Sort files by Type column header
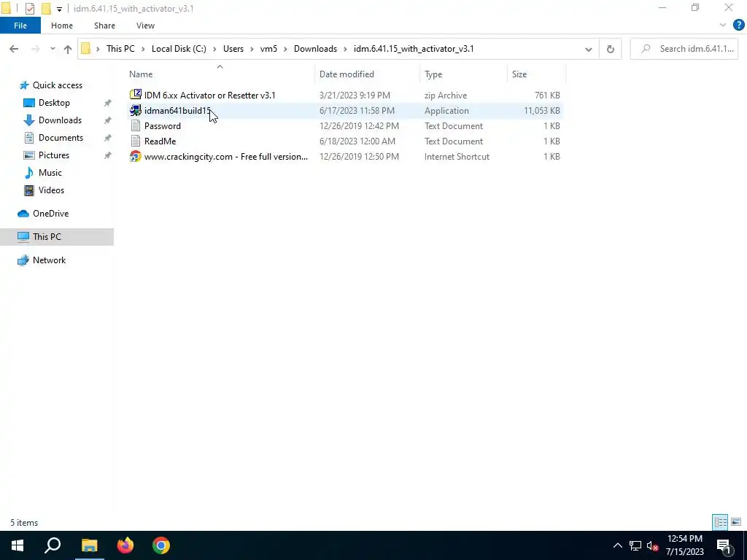The image size is (747, 560). 433,74
